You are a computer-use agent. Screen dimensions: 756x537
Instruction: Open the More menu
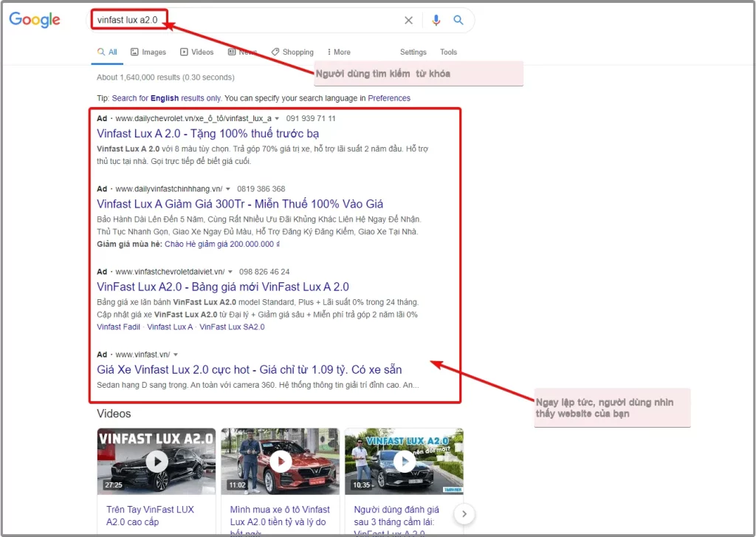(x=338, y=52)
